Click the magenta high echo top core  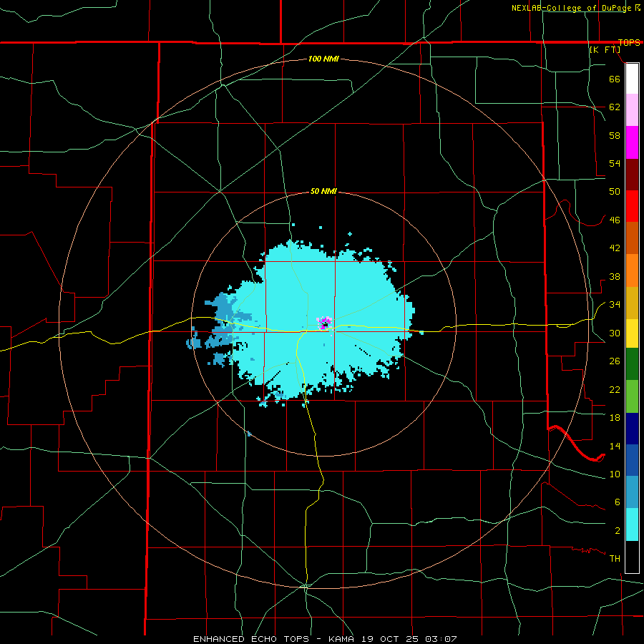tap(324, 323)
